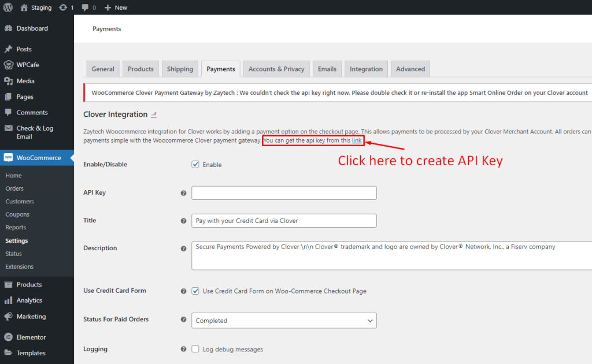This screenshot has height=364, width=592.
Task: Click the Title input field
Action: pyautogui.click(x=284, y=221)
